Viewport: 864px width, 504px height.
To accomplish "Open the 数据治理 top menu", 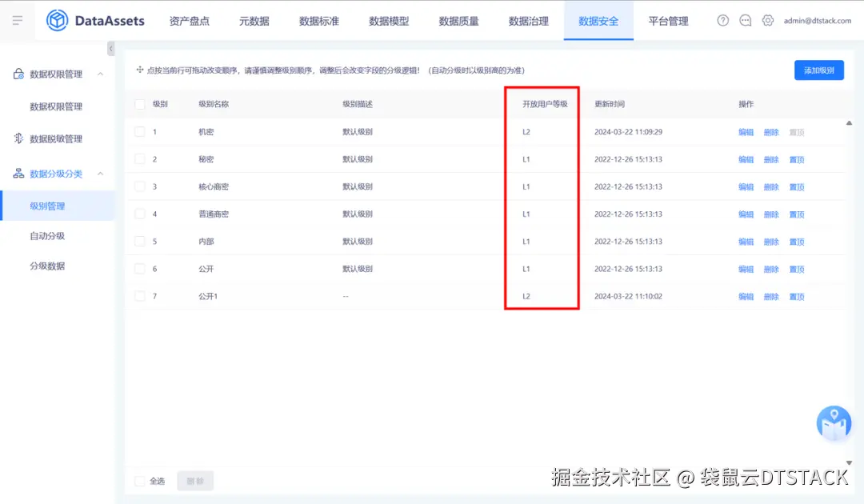I will (529, 21).
